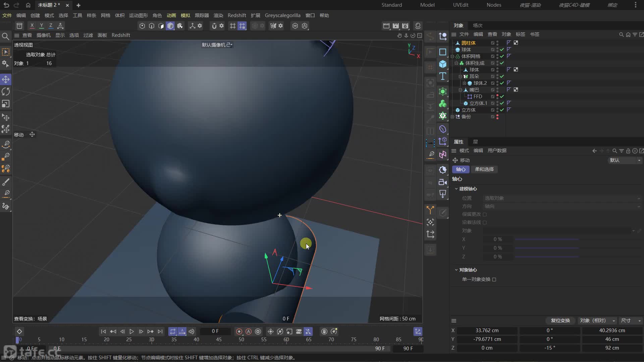Click the back arrow in Attributes panel
This screenshot has height=362, width=644.
[594, 151]
